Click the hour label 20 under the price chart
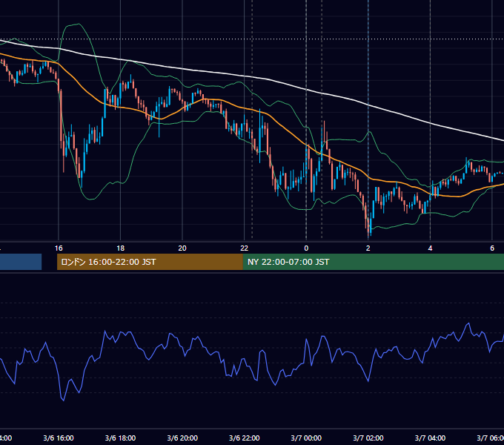The image size is (504, 445). (x=182, y=248)
